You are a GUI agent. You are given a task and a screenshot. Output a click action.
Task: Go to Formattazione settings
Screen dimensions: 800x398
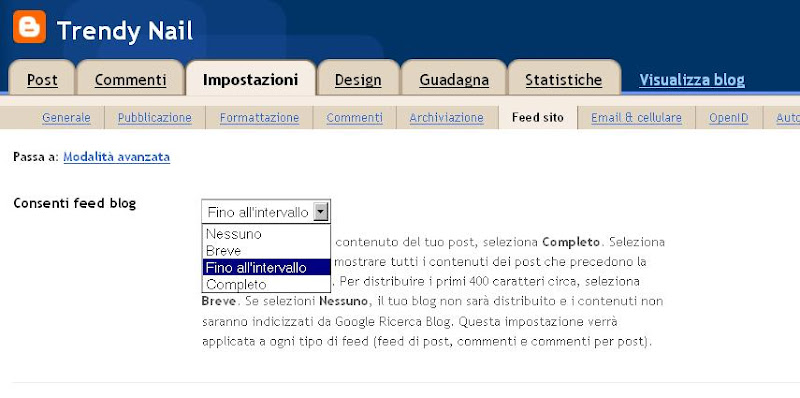point(259,118)
